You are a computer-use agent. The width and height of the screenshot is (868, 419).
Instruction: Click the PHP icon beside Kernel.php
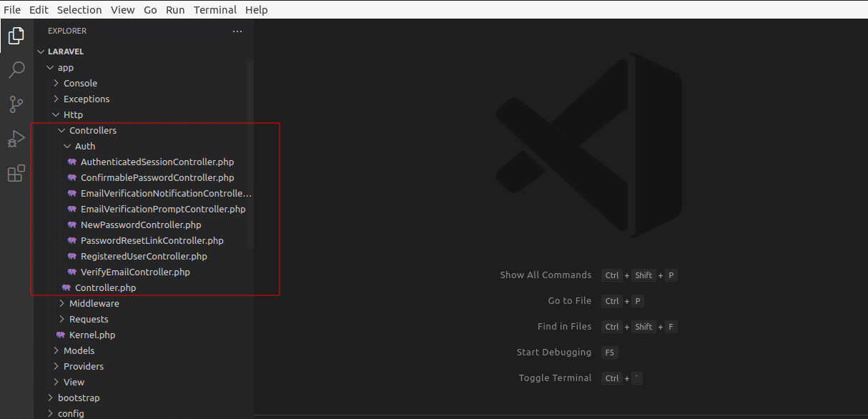(60, 335)
